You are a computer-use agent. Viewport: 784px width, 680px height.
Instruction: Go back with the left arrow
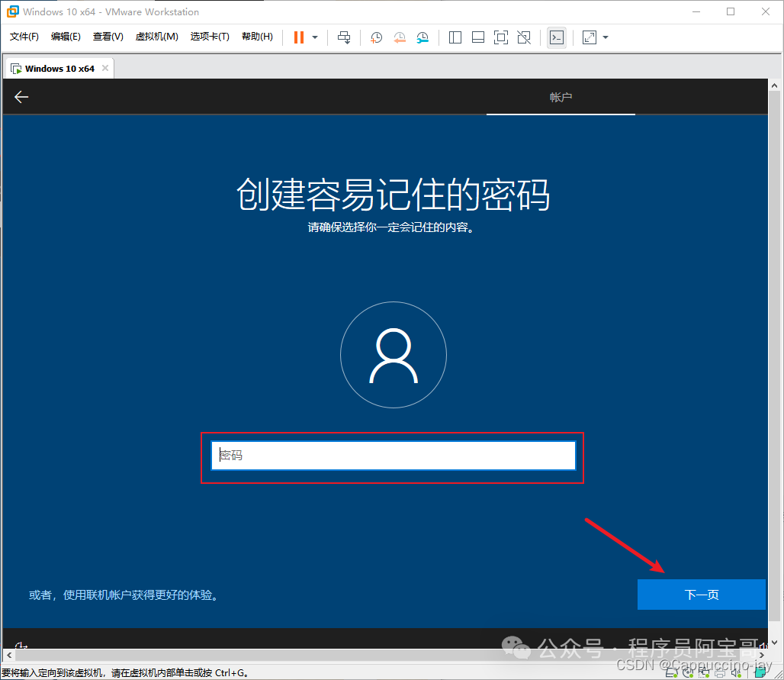click(21, 97)
